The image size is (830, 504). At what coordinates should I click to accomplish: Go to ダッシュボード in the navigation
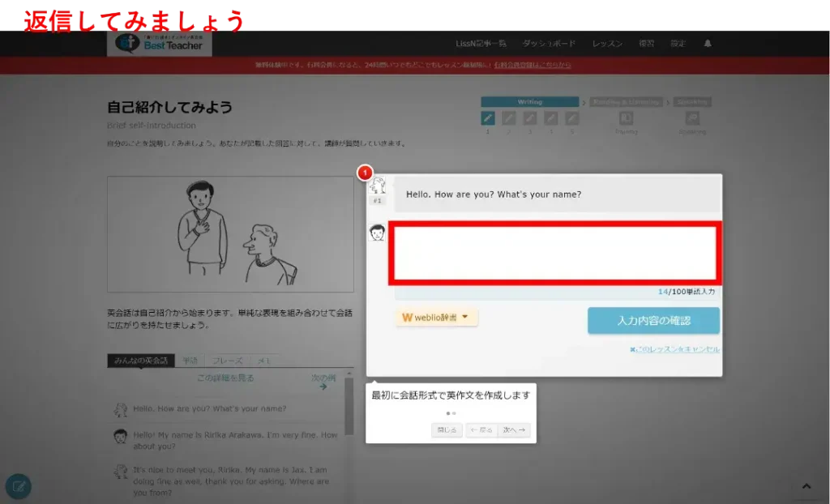[x=549, y=44]
